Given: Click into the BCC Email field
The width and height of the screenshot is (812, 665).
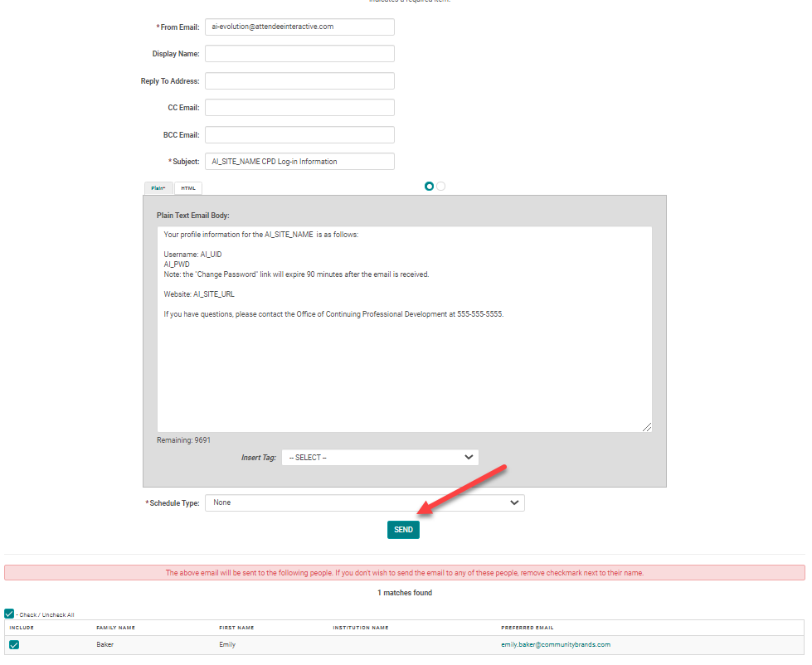Looking at the screenshot, I should (x=299, y=135).
